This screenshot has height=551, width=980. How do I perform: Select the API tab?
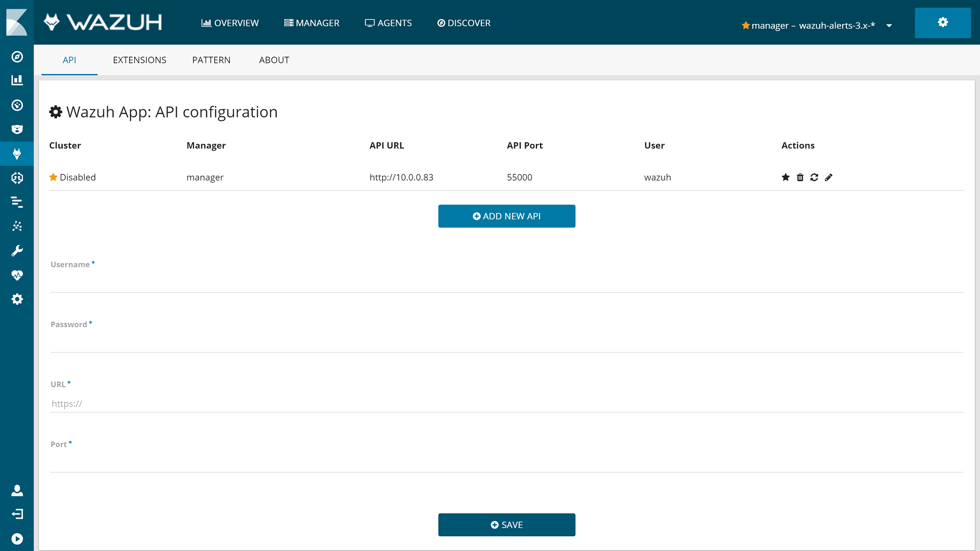tap(69, 60)
